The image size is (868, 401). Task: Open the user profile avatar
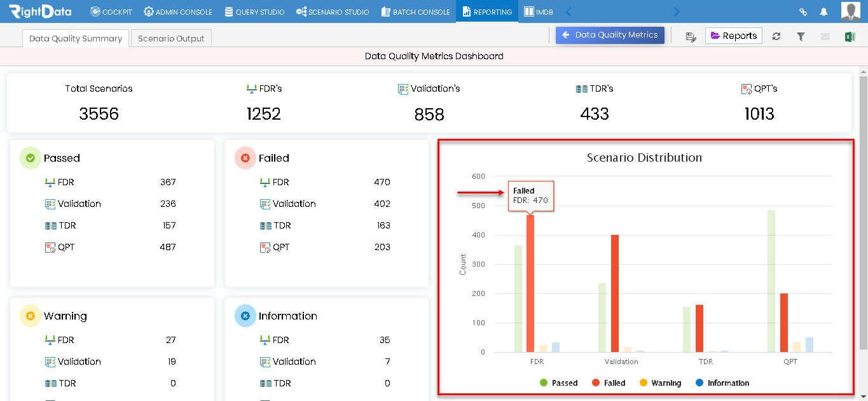point(850,11)
